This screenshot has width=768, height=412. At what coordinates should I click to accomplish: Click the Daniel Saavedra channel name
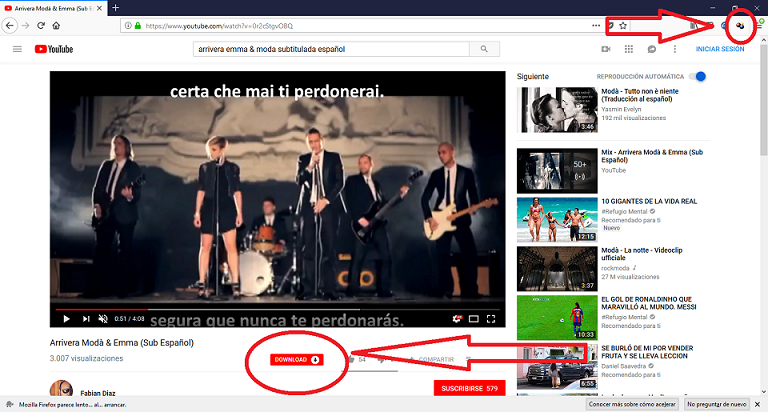tap(624, 366)
